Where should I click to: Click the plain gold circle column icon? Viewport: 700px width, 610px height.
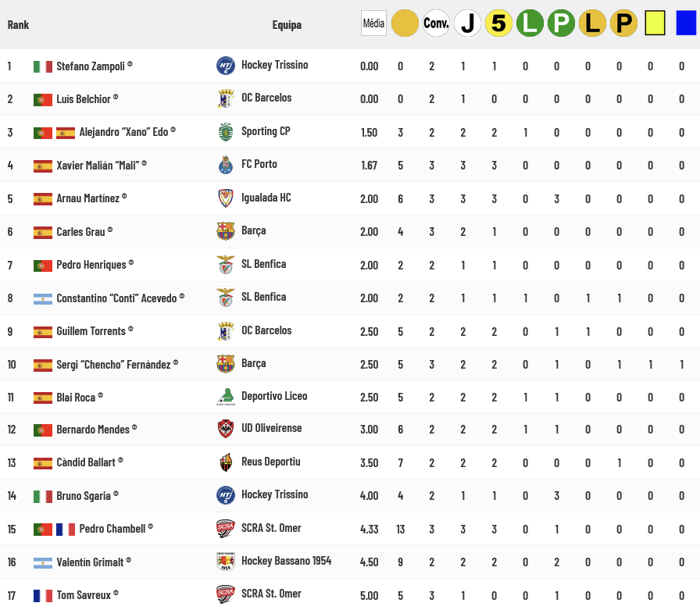[405, 23]
